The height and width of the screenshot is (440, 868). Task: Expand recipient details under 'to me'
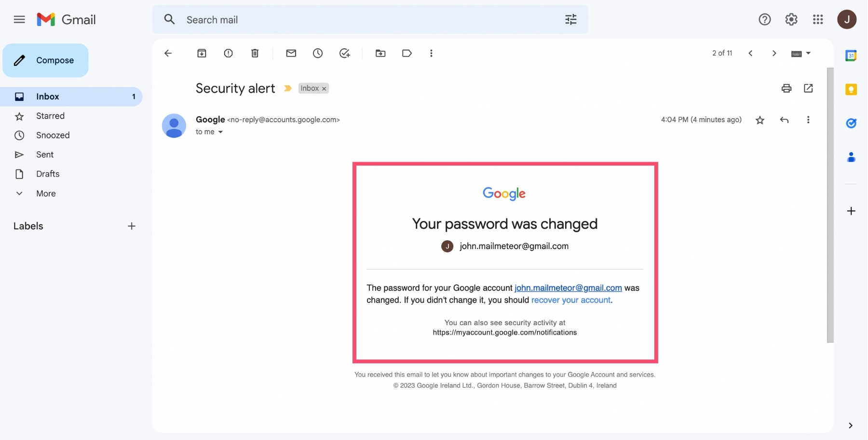pos(221,132)
